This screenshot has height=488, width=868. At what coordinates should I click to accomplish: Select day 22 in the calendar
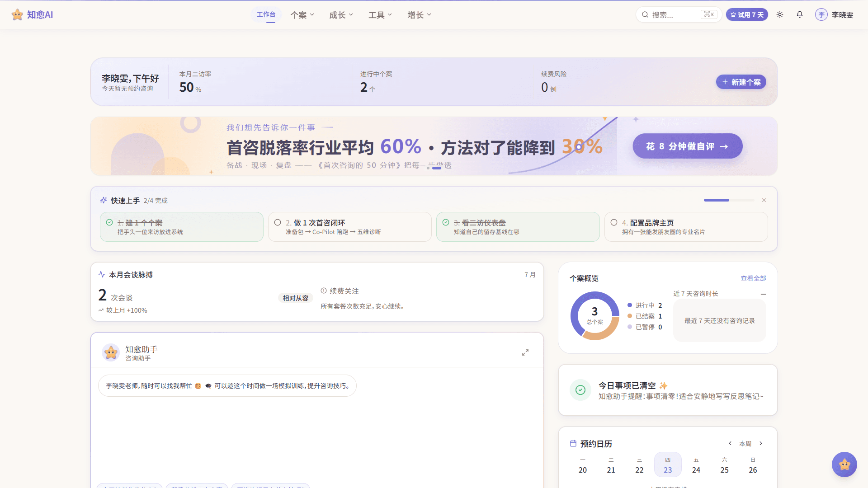pyautogui.click(x=639, y=465)
